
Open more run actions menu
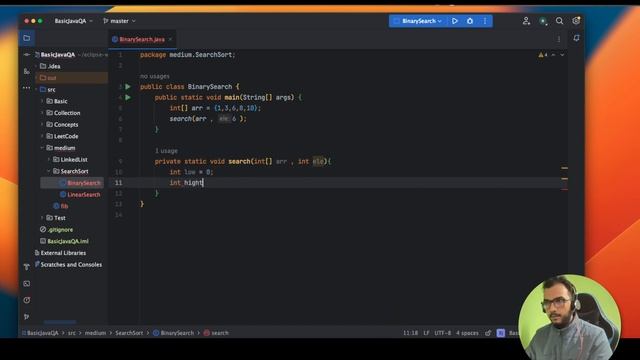(485, 21)
